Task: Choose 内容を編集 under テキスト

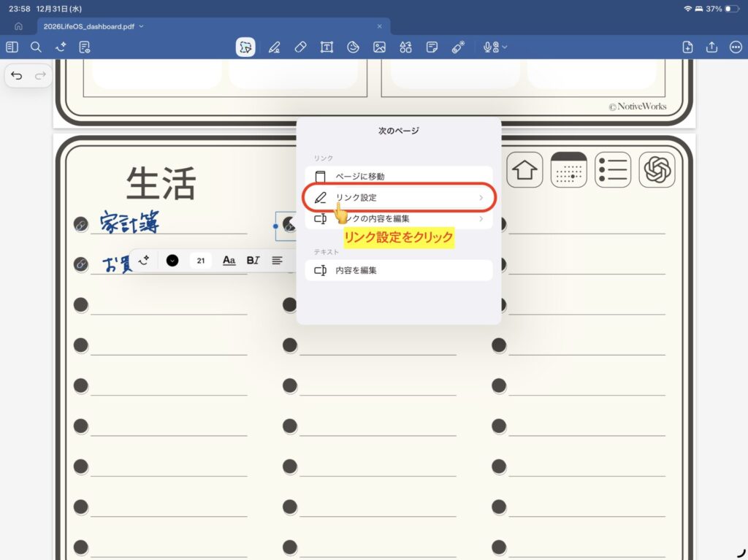Action: point(399,270)
